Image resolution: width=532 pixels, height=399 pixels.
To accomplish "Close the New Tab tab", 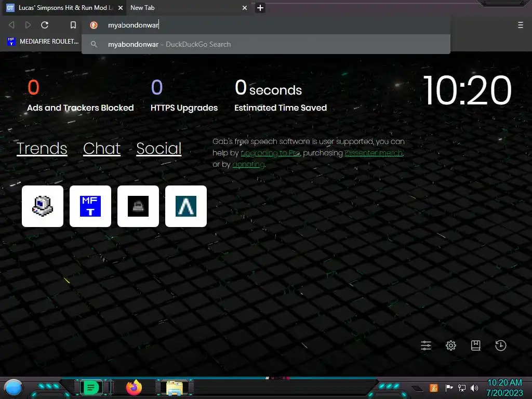I will (x=245, y=8).
